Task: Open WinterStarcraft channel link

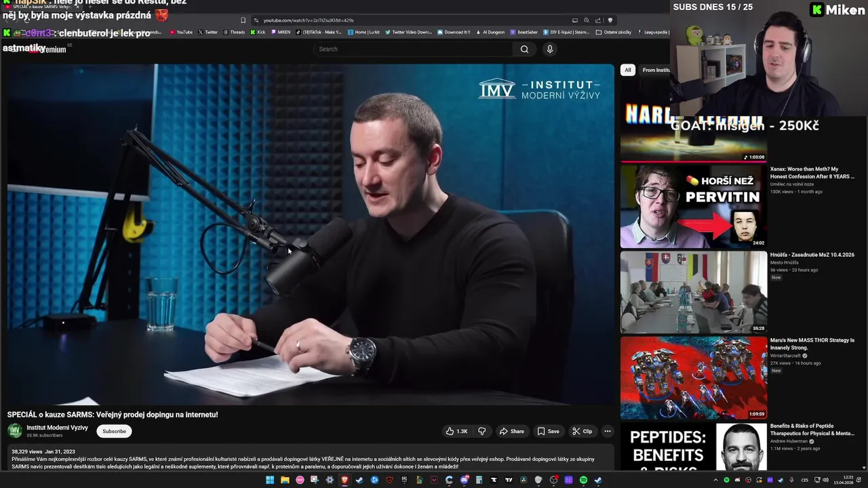Action: [785, 355]
